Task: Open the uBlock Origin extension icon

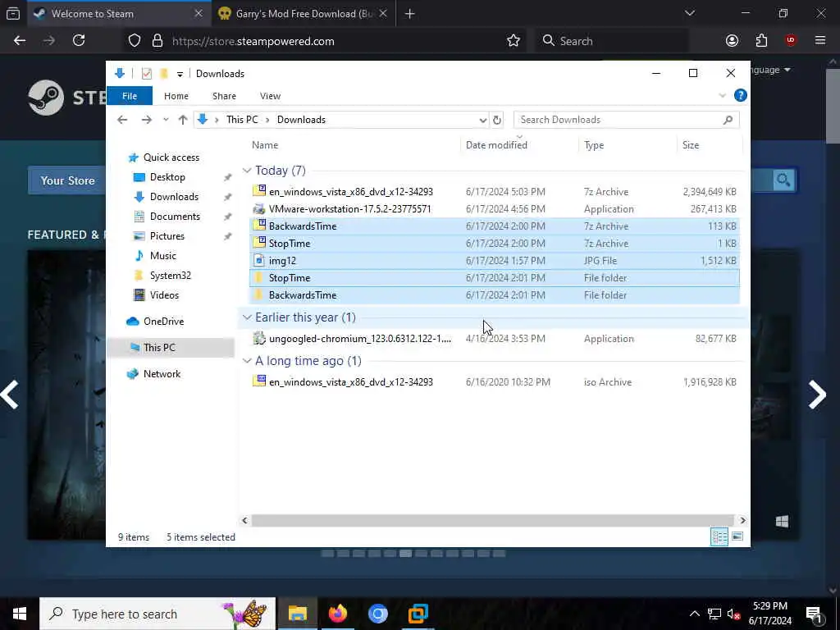Action: [x=791, y=41]
